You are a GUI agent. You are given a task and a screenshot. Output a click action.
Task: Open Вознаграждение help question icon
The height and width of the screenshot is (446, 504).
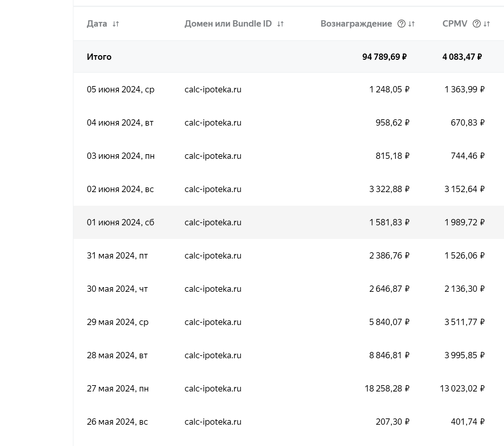[402, 24]
